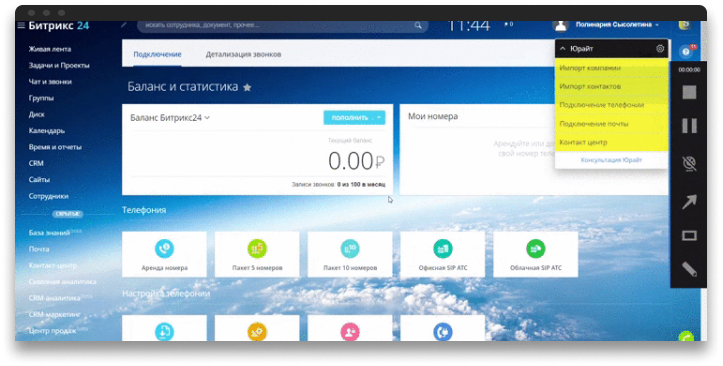Click the star next to Баланс и статистика
Image resolution: width=723 pixels, height=366 pixels.
point(247,87)
